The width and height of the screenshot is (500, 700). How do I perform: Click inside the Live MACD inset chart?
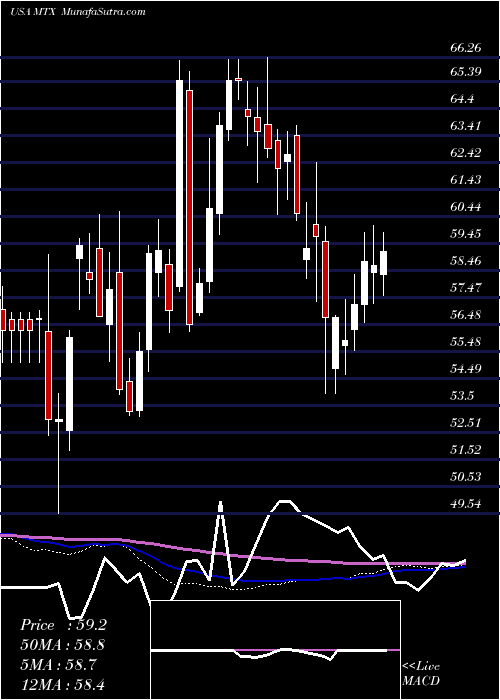276,650
